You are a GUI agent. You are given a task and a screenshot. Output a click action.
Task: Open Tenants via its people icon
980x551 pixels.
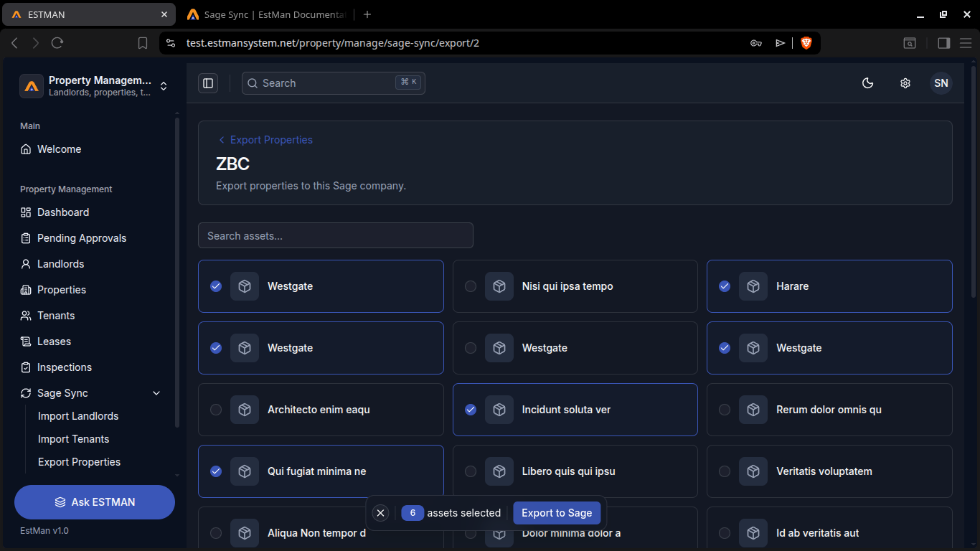(x=26, y=316)
